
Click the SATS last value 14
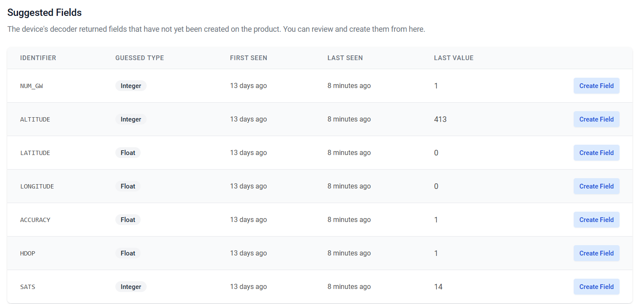pyautogui.click(x=438, y=287)
